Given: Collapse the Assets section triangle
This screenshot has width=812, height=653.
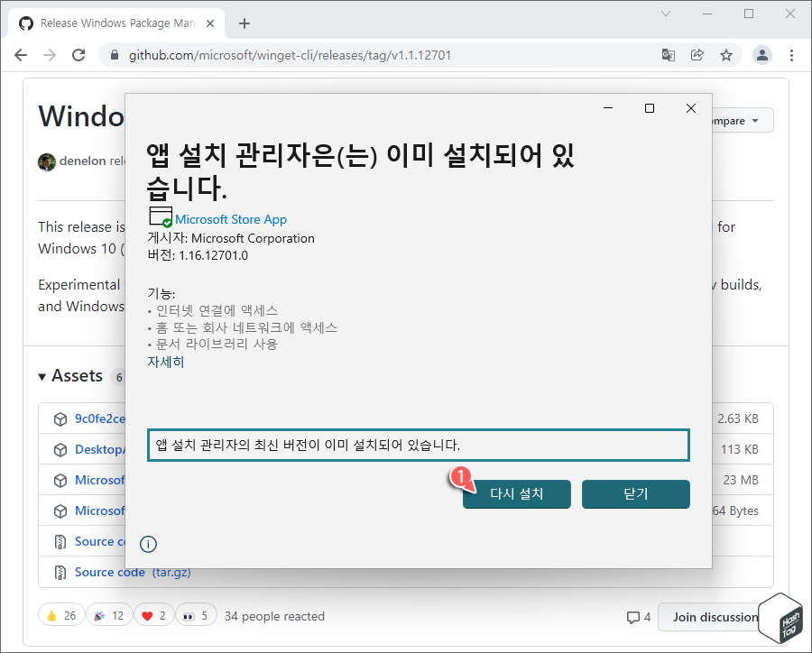Looking at the screenshot, I should pos(42,377).
